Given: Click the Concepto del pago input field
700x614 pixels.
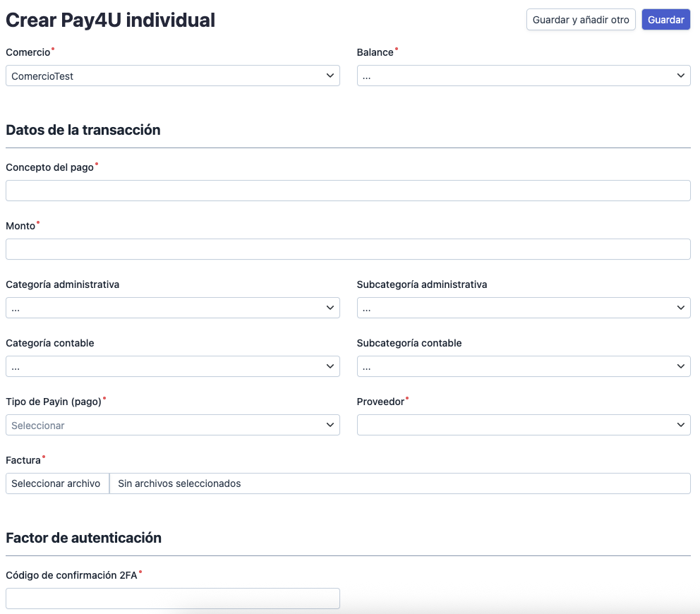Looking at the screenshot, I should pyautogui.click(x=349, y=191).
